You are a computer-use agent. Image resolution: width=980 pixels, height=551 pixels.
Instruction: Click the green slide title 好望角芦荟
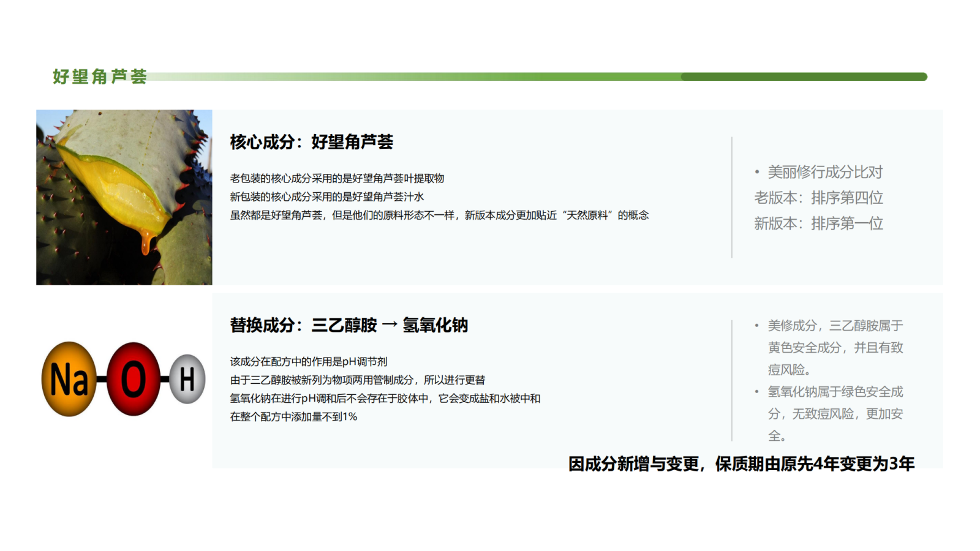pos(100,77)
